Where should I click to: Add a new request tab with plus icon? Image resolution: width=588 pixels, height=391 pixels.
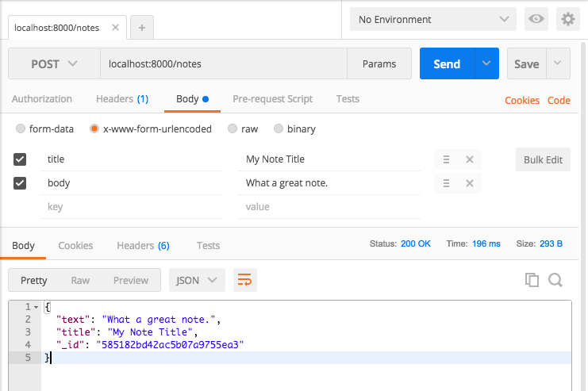click(x=142, y=27)
